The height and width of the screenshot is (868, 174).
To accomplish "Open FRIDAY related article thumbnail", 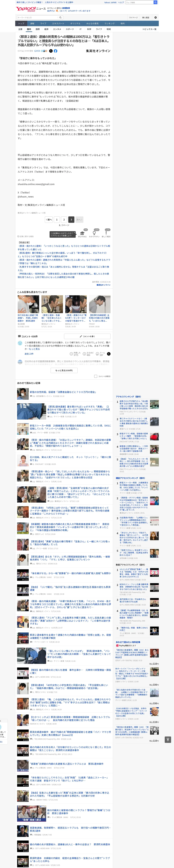I will tap(100, 304).
